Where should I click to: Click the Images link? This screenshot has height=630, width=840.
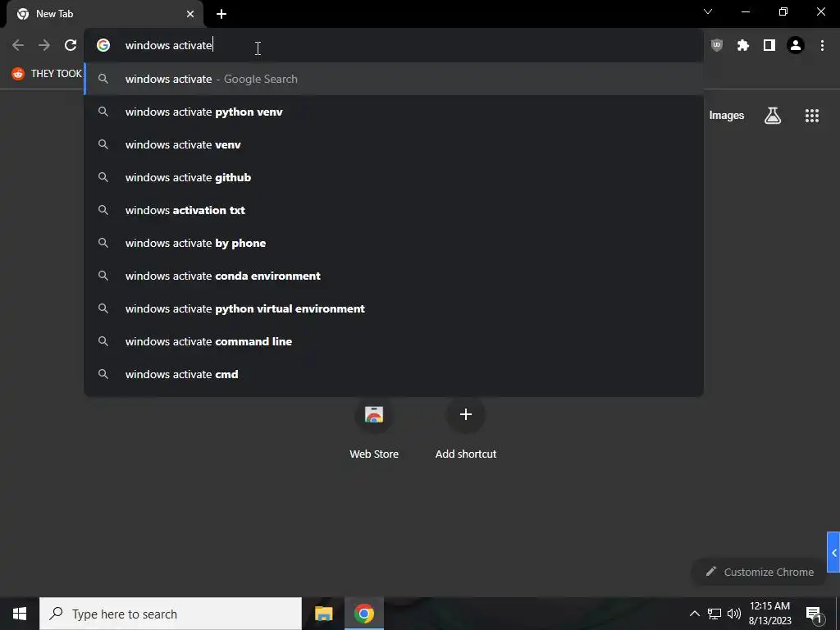pos(727,116)
